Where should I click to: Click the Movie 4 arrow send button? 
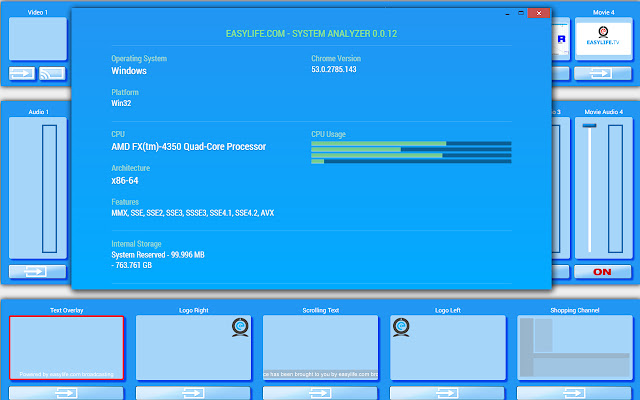click(x=602, y=73)
